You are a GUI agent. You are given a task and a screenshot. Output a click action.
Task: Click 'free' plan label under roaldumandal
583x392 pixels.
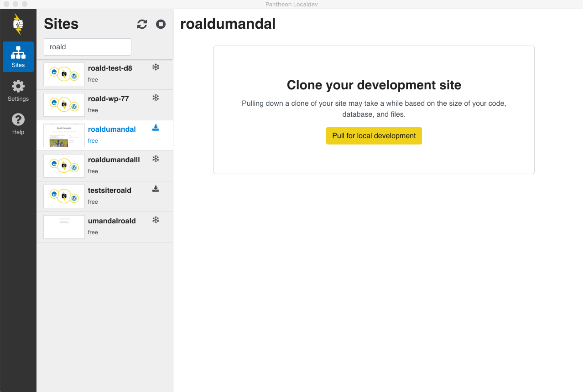tap(93, 141)
